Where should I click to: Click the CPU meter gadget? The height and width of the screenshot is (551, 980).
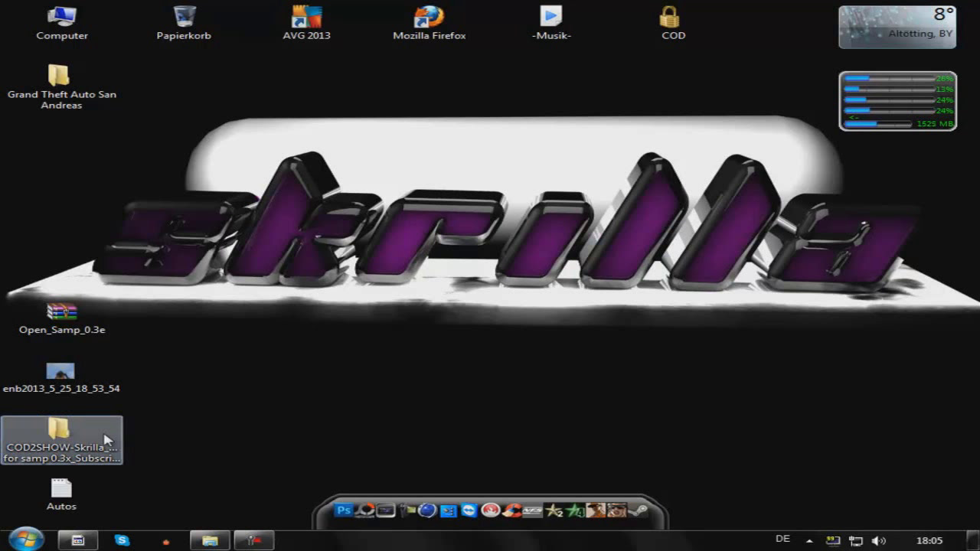[897, 101]
